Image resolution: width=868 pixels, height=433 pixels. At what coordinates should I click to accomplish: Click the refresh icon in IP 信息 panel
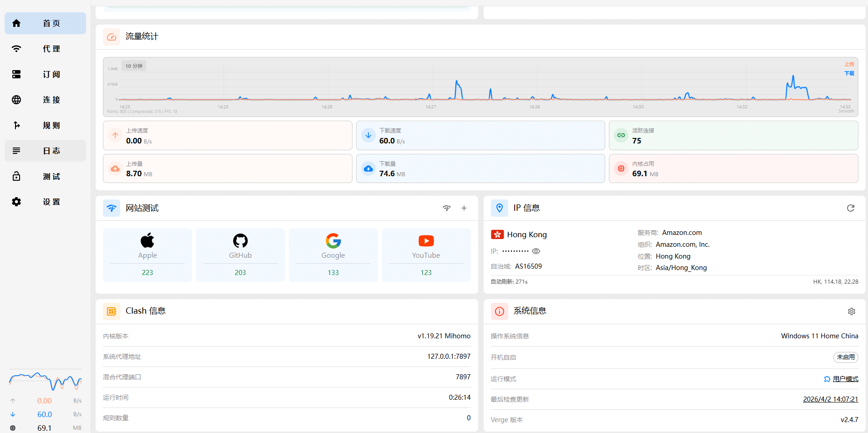point(850,208)
